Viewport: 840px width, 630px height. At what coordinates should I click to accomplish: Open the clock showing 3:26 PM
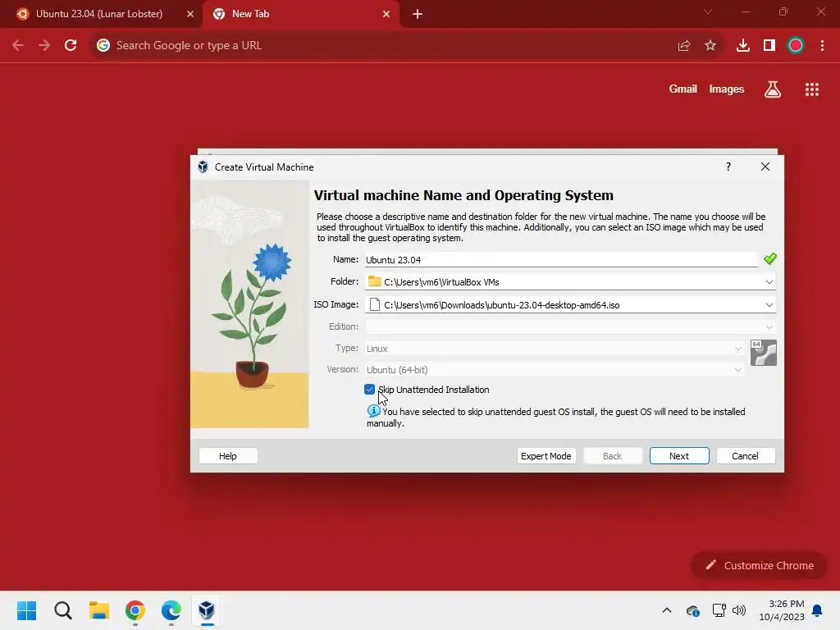782,610
